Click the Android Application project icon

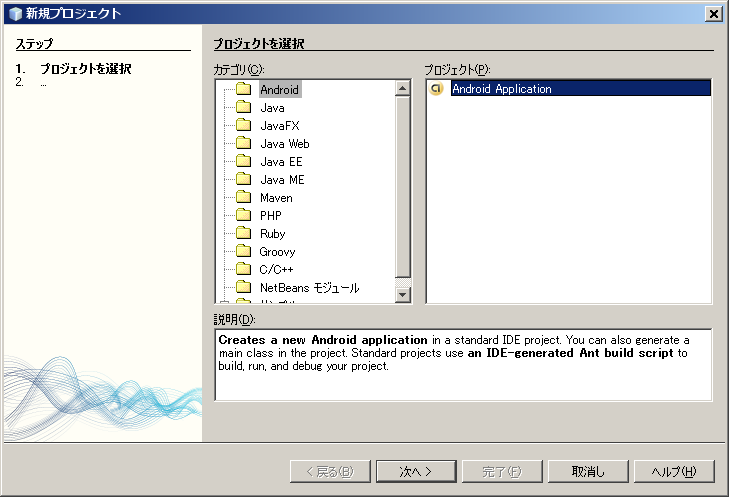(x=436, y=88)
